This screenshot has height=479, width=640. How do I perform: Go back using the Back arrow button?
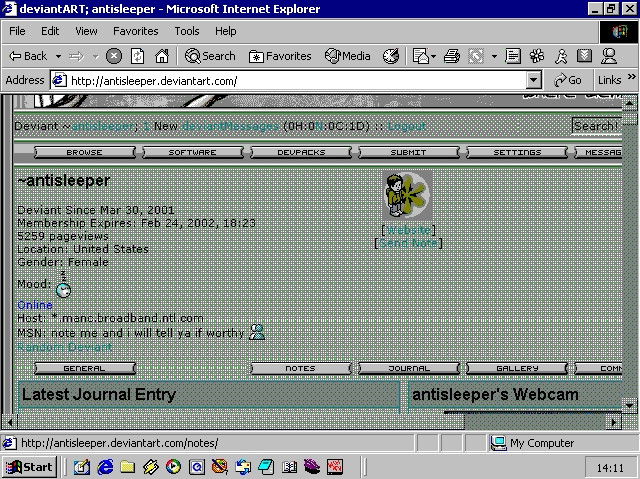point(28,56)
